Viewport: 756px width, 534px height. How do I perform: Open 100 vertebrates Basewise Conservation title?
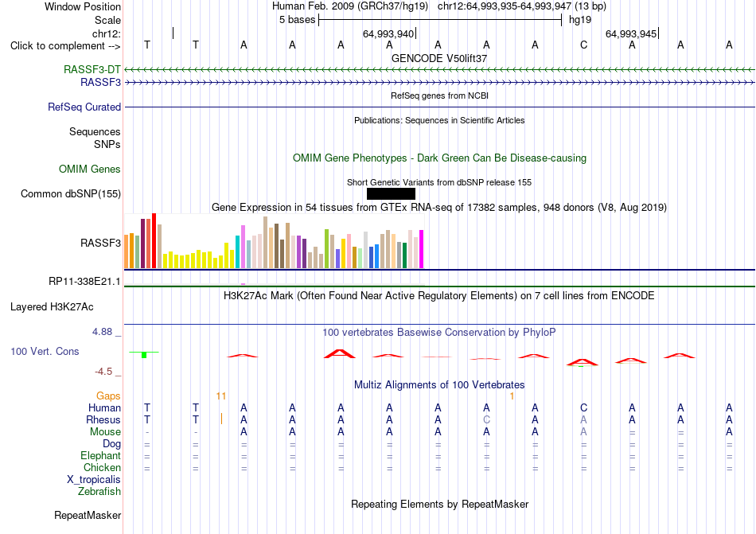pos(439,333)
